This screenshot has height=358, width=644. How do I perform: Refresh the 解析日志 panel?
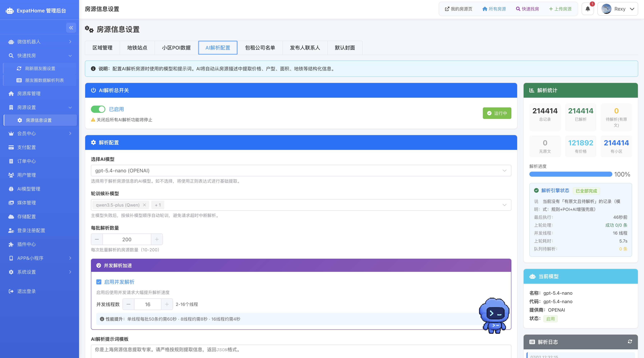(x=630, y=341)
